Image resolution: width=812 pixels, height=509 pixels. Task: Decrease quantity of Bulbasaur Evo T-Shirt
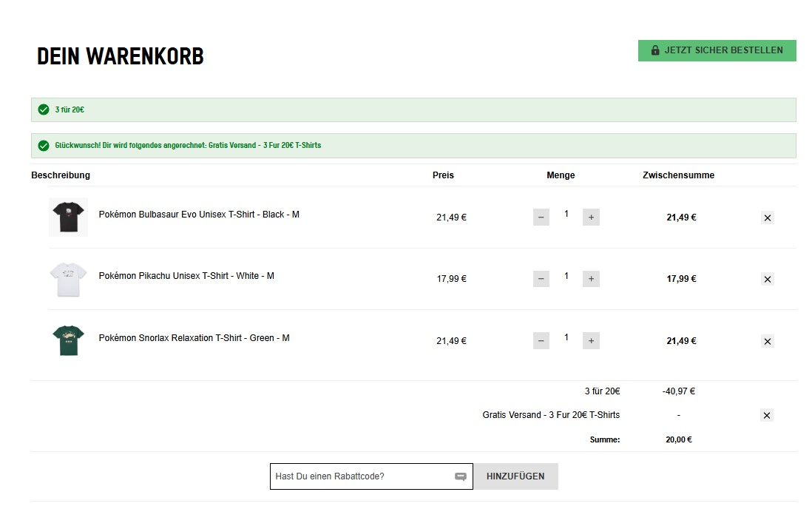coord(541,218)
